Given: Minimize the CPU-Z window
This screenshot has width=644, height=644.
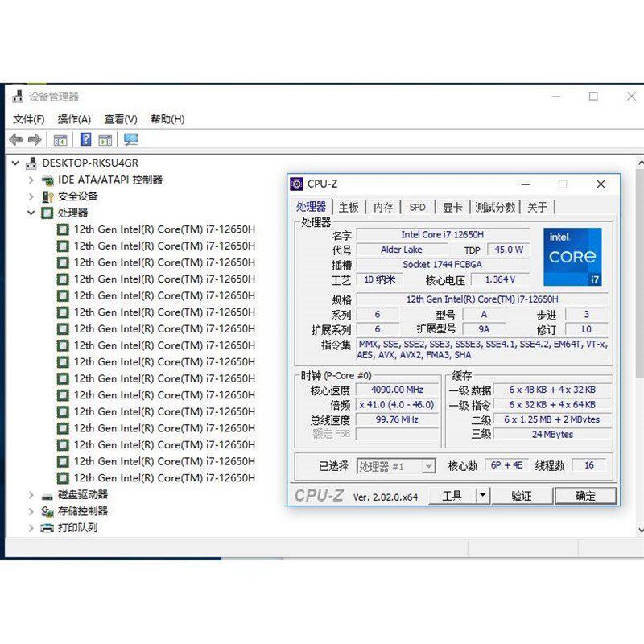Looking at the screenshot, I should tap(526, 184).
